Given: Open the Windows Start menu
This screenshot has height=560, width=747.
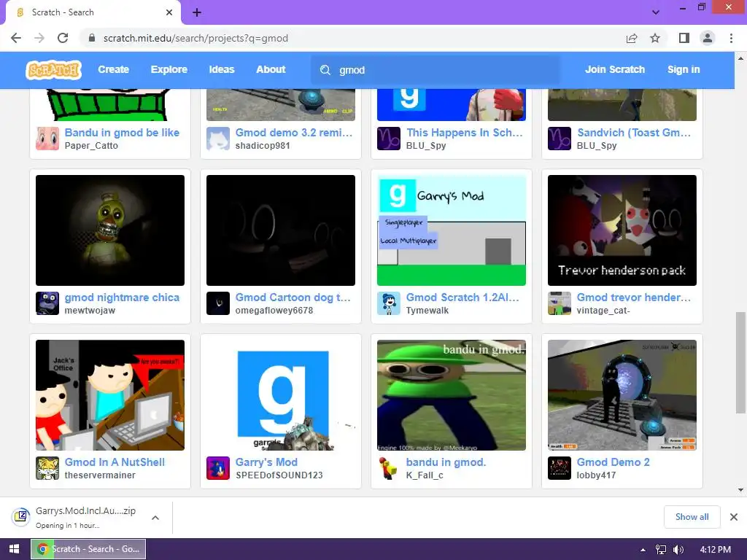Looking at the screenshot, I should click(x=15, y=549).
